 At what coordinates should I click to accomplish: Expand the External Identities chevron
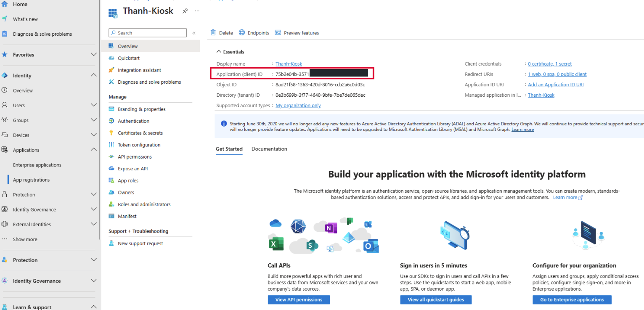[94, 224]
